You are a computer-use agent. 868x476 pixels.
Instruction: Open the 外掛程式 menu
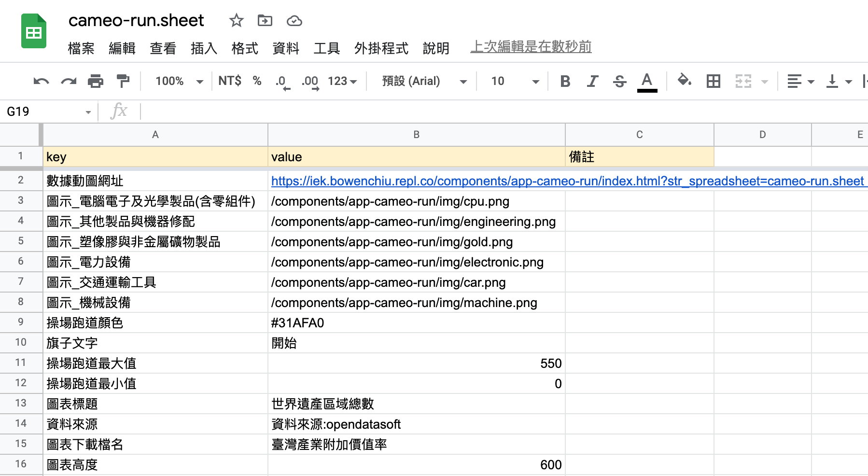tap(381, 48)
